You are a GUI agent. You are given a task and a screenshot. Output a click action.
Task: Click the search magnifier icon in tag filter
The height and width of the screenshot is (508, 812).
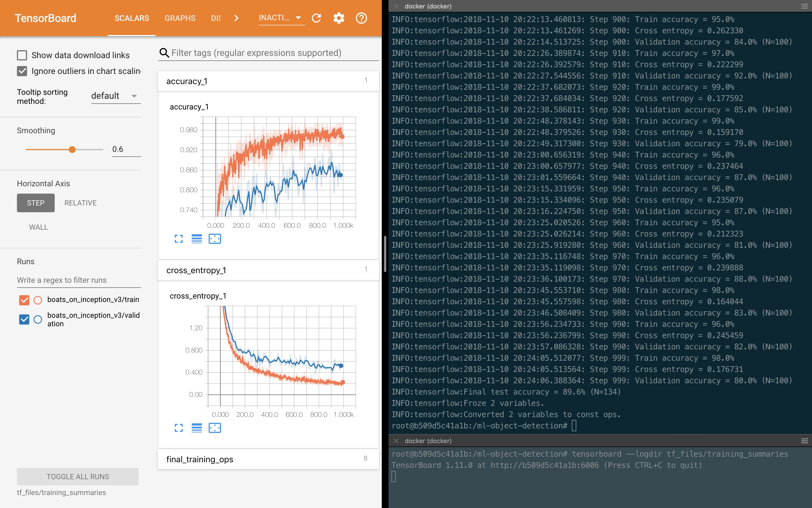164,53
